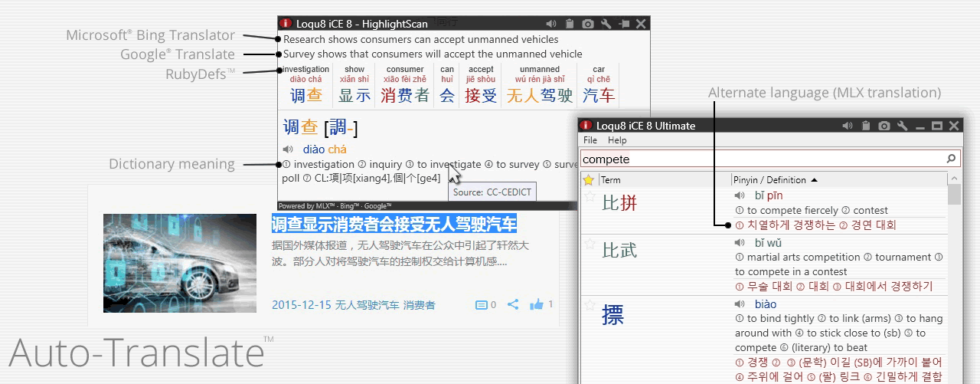Screen dimensions: 980x384
Task: Open the File menu
Action: coord(590,140)
